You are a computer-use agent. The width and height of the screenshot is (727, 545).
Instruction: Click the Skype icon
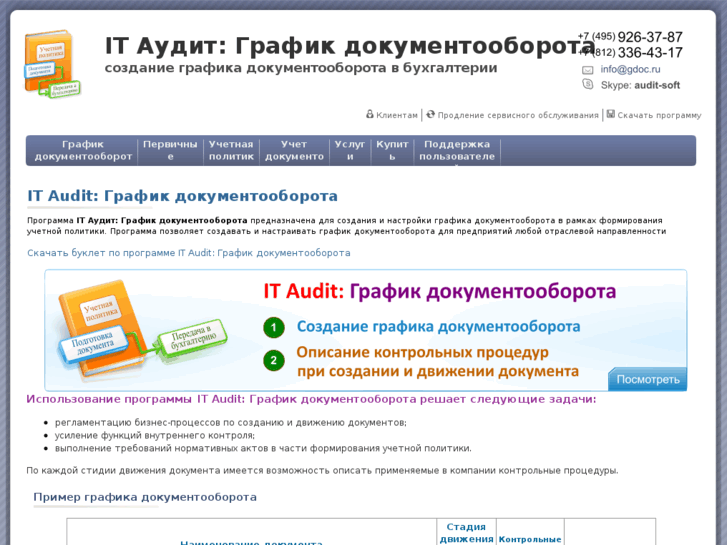click(587, 84)
